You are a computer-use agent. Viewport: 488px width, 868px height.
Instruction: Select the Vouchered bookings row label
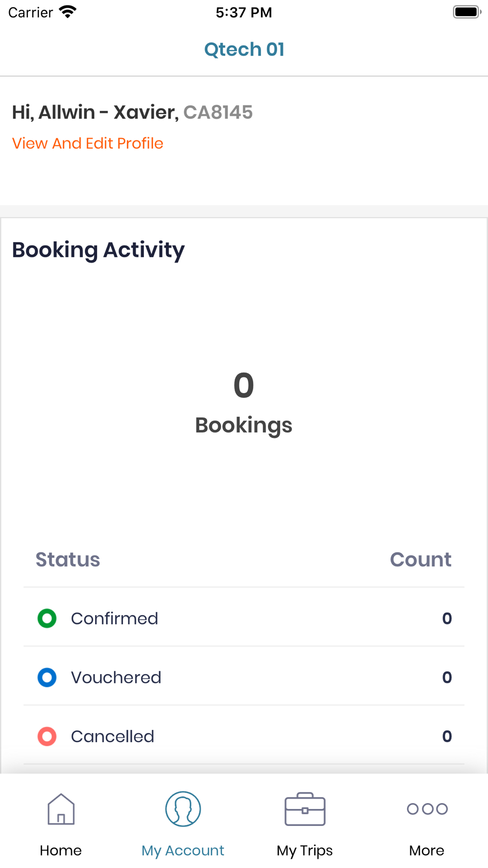point(116,678)
